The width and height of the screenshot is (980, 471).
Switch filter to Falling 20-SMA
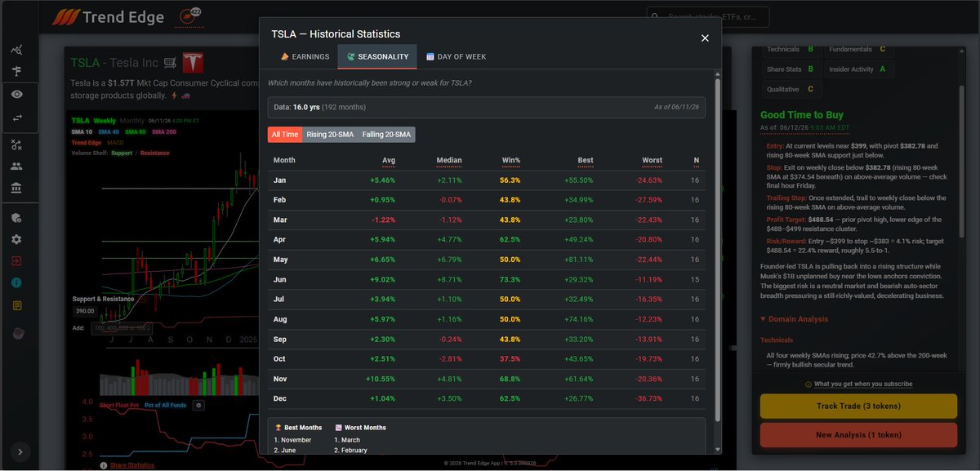click(386, 134)
